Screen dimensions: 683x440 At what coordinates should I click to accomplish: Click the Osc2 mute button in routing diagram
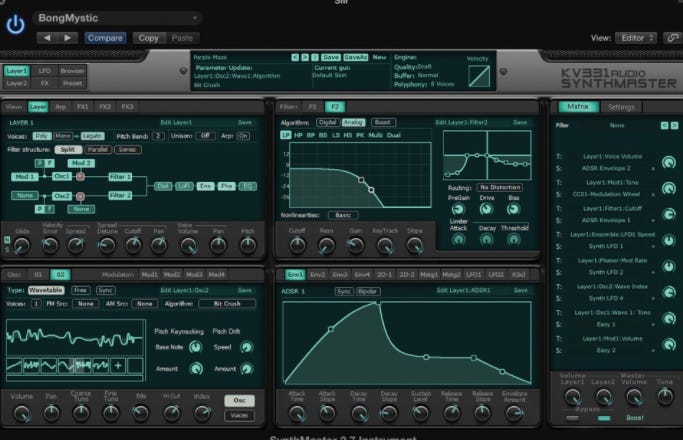coord(80,196)
